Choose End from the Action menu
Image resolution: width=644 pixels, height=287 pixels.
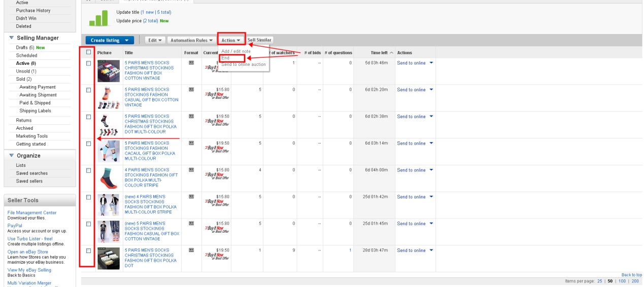pos(226,58)
